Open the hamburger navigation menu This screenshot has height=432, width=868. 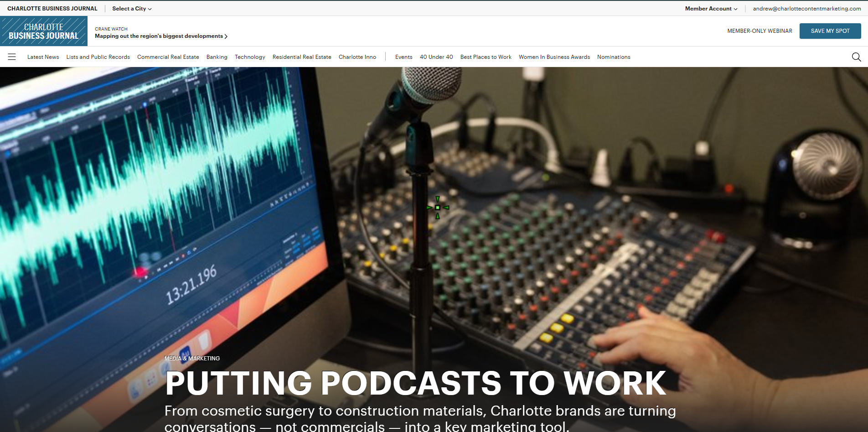tap(12, 57)
